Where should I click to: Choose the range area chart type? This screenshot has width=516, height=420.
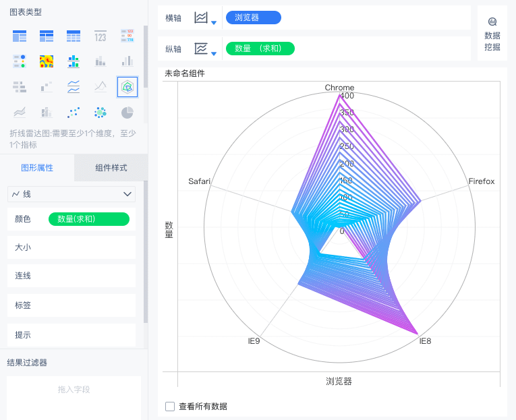click(x=20, y=113)
